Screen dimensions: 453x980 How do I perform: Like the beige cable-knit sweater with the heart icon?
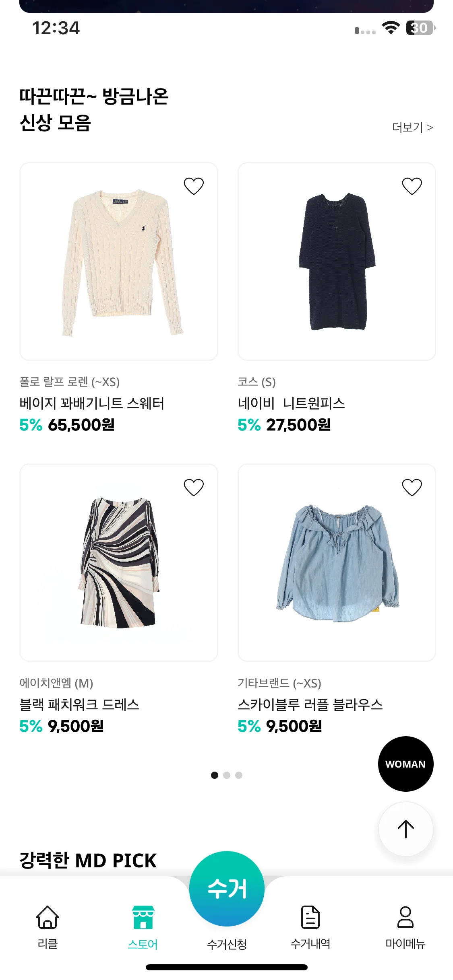(x=194, y=186)
